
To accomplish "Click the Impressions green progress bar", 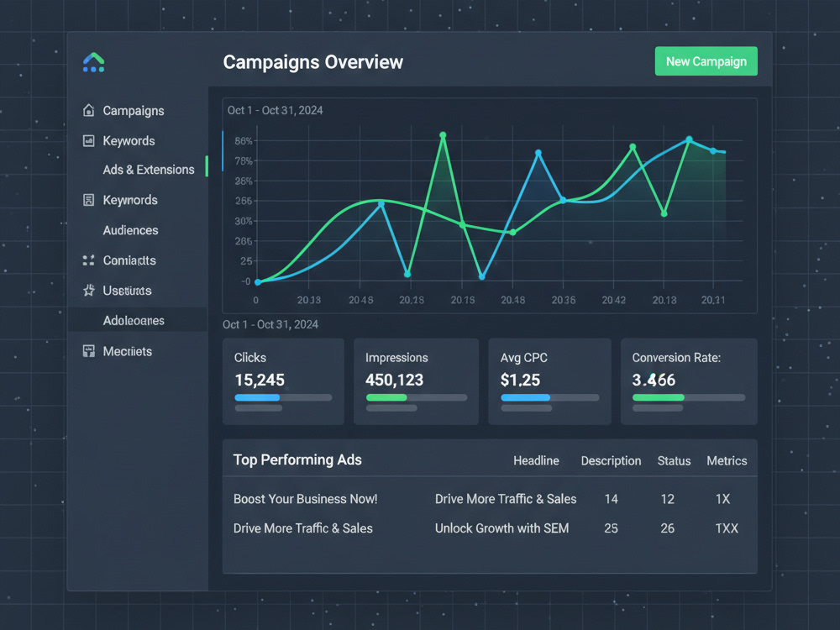I will pos(386,397).
